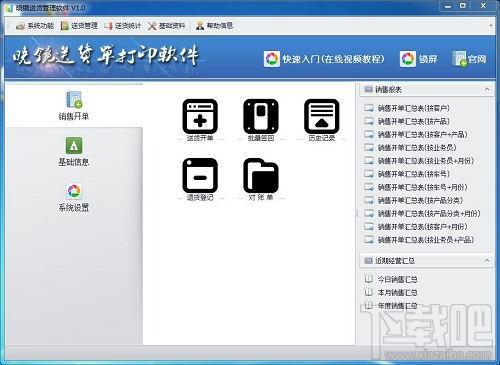Open report 销售开单汇总表(按车号)
The image size is (500, 365).
pyautogui.click(x=414, y=174)
